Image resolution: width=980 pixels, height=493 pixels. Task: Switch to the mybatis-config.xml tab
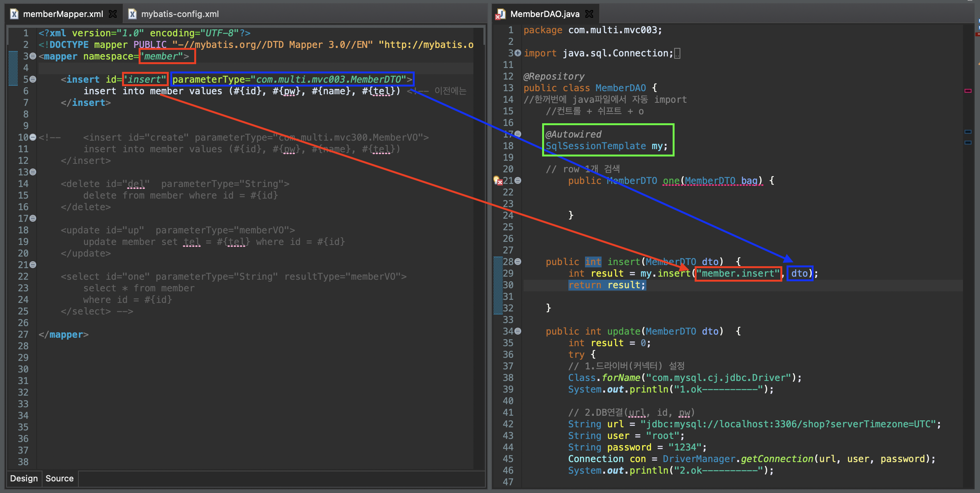click(180, 14)
